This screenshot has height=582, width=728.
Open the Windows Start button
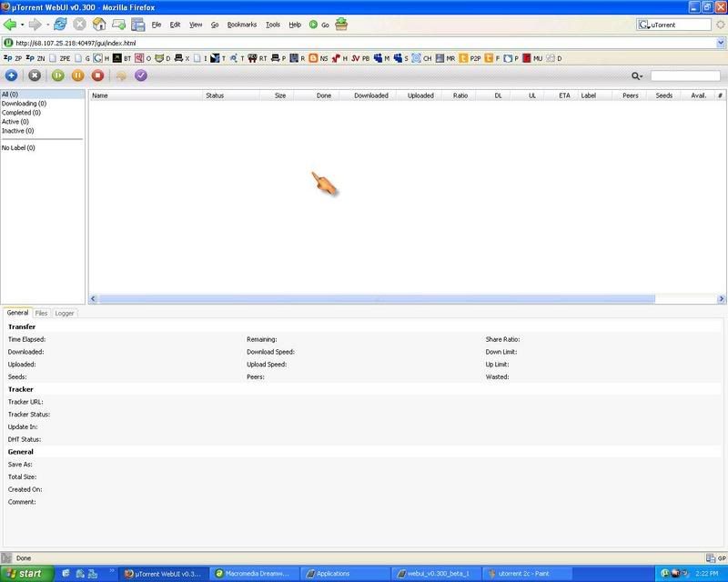(27, 574)
